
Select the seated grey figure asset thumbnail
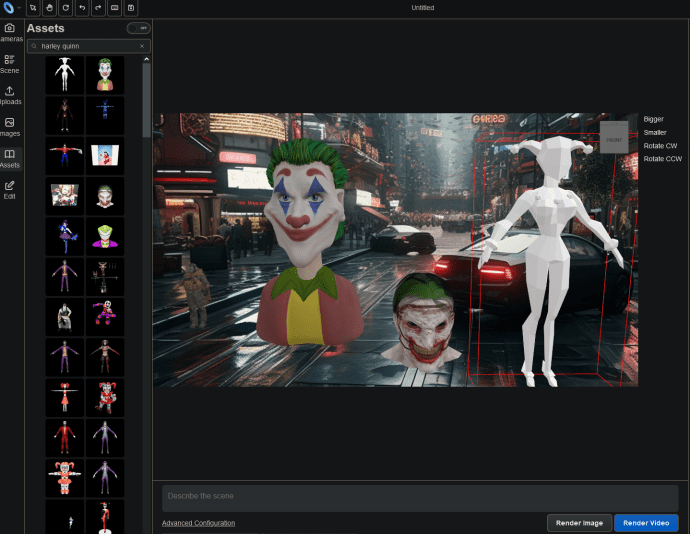[x=65, y=317]
